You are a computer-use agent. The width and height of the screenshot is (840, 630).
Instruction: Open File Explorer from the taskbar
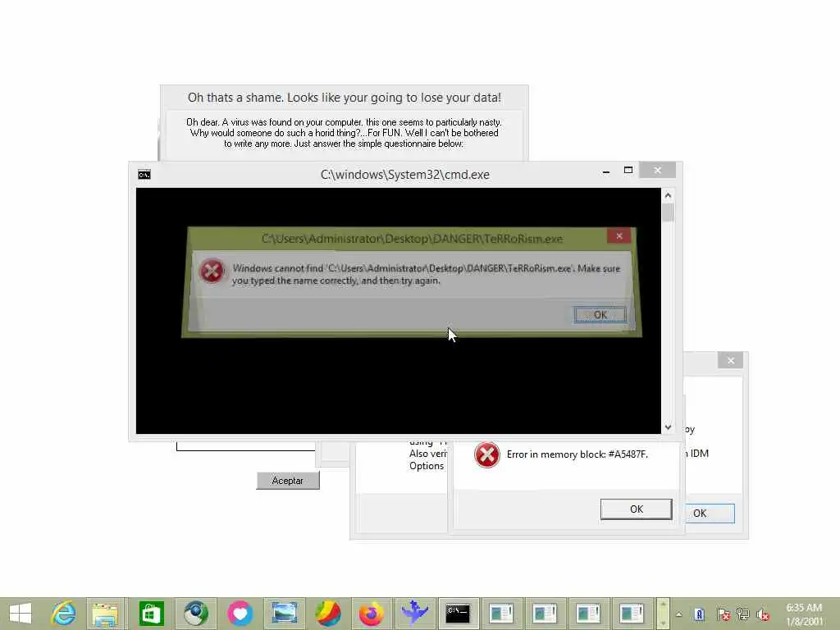pos(105,614)
